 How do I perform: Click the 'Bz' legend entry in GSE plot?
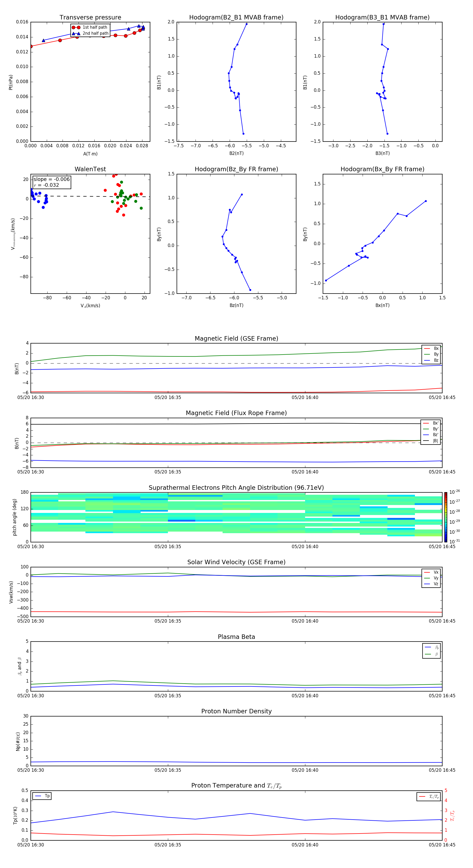tap(431, 360)
